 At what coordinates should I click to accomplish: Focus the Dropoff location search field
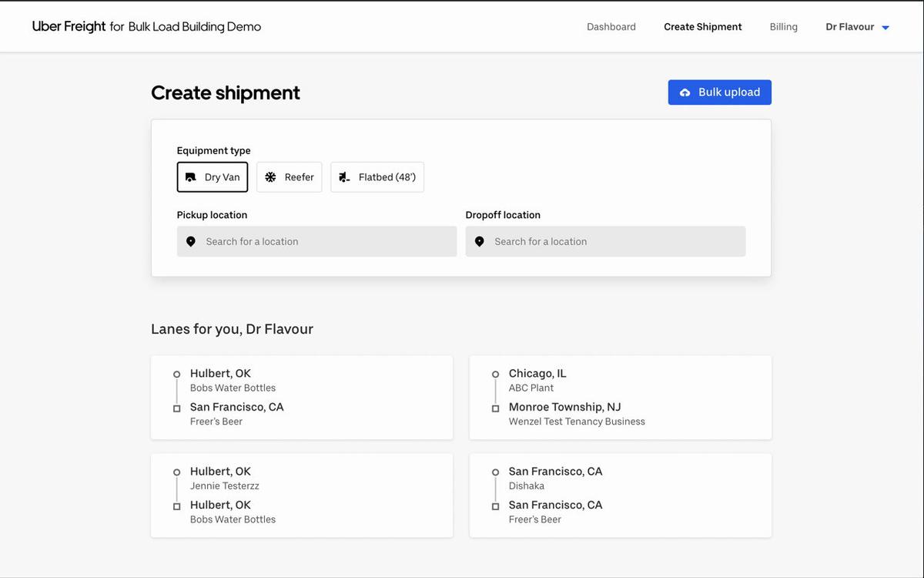[606, 241]
